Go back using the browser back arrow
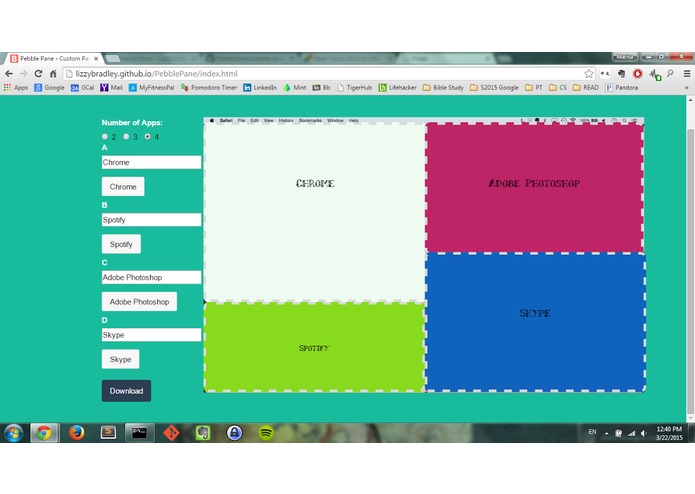This screenshot has height=494, width=695. (9, 74)
